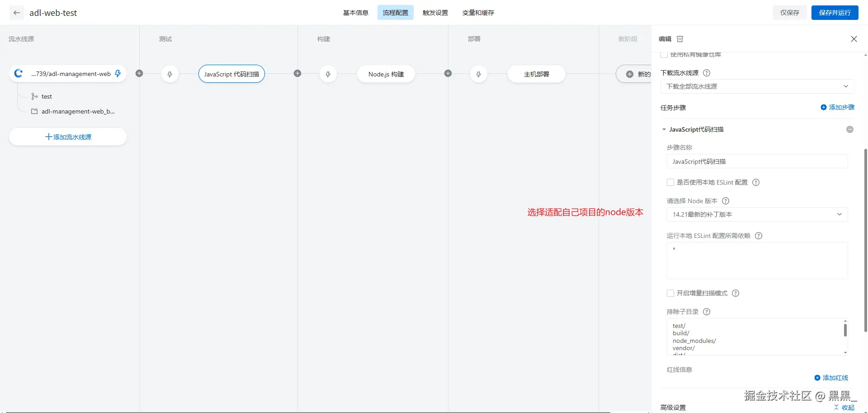Screen dimensions: 868x413
Task: Click the 高级设置 section label
Action: [x=673, y=408]
